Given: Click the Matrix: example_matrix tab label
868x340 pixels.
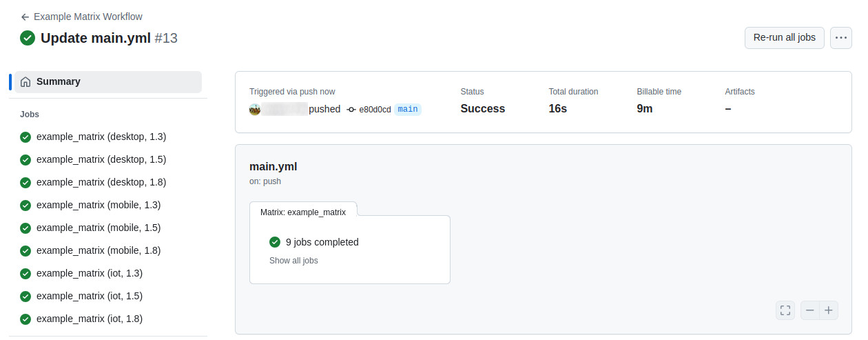Looking at the screenshot, I should point(303,212).
